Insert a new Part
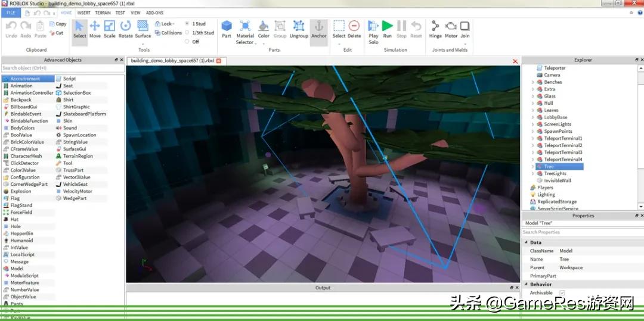The height and width of the screenshot is (321, 644). click(227, 30)
